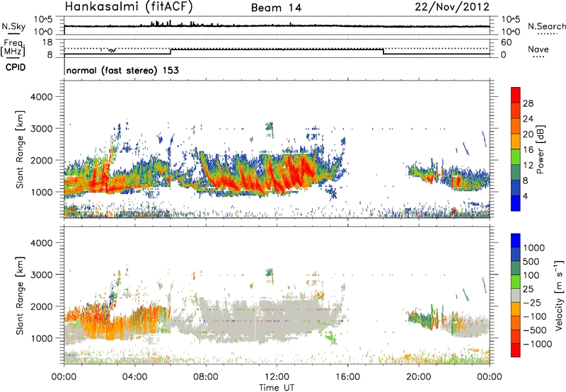This screenshot has height=392, width=566.
Task: Click power panel 'Slant Range [km]' label
Action: tap(20, 149)
